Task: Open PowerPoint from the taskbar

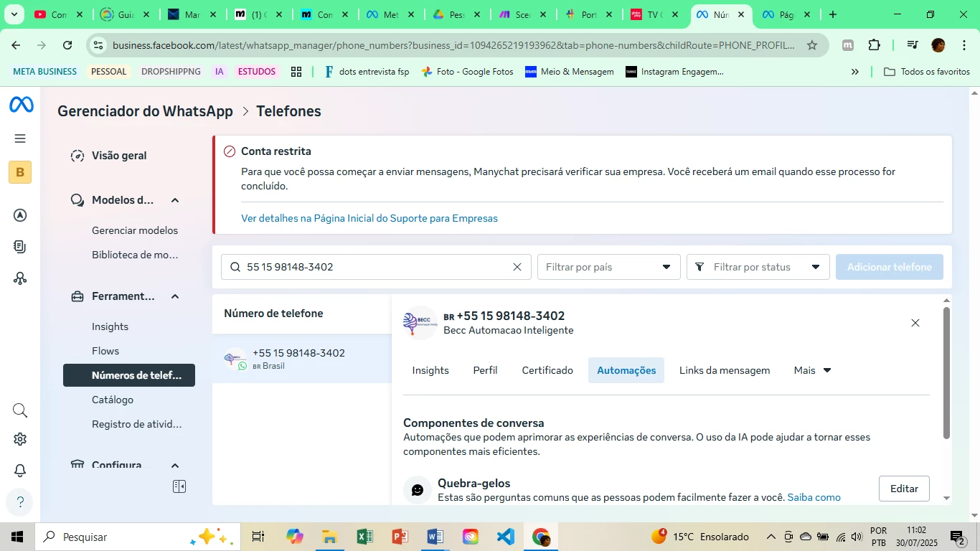Action: 400,537
